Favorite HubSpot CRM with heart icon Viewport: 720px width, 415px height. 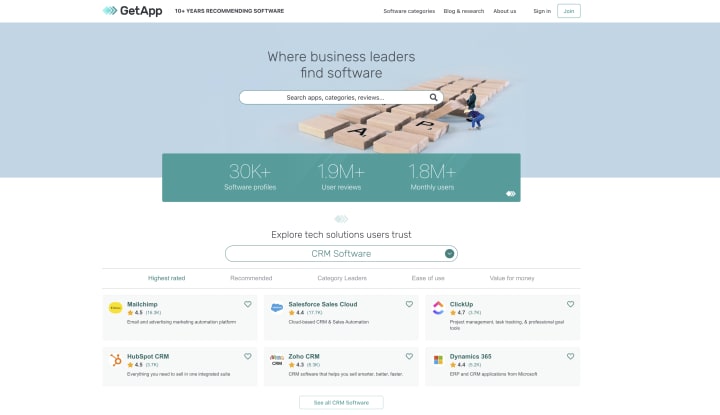tap(248, 356)
